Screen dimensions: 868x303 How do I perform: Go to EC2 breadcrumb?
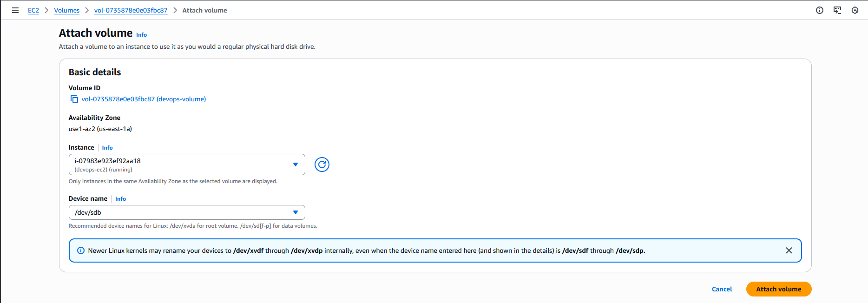[x=33, y=10]
